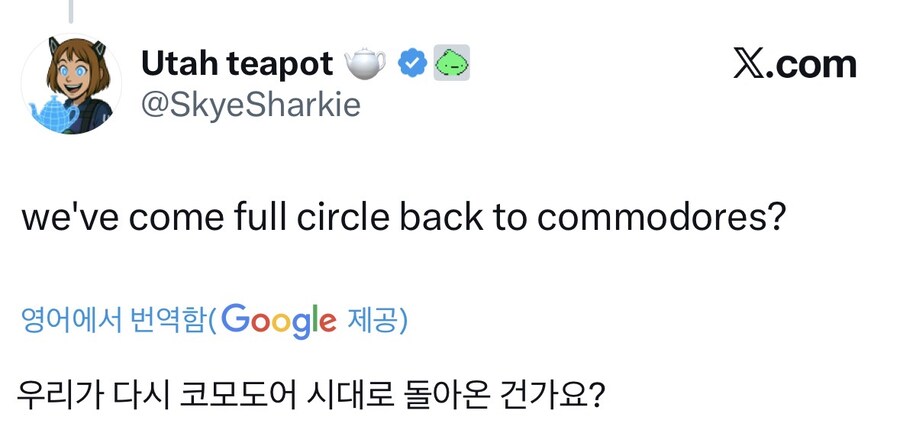Click the "영어에서 번역함" translation label

click(113, 321)
